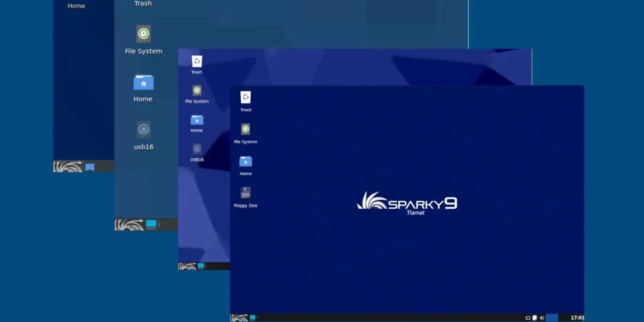Click the Sparky logo to open application menu

pyautogui.click(x=238, y=317)
